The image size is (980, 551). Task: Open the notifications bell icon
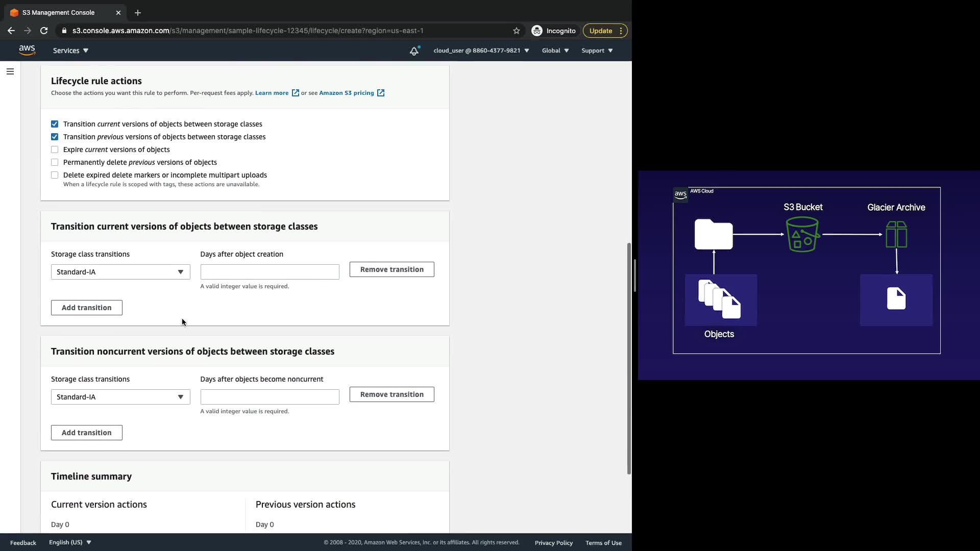tap(414, 51)
